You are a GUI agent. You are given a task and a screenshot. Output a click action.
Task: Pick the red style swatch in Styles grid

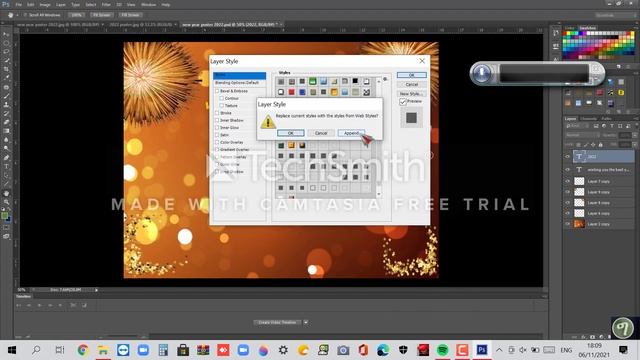[x=291, y=92]
